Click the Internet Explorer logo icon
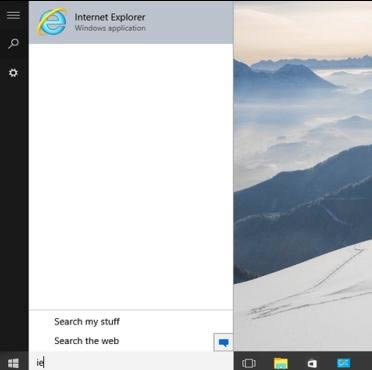 click(x=51, y=22)
